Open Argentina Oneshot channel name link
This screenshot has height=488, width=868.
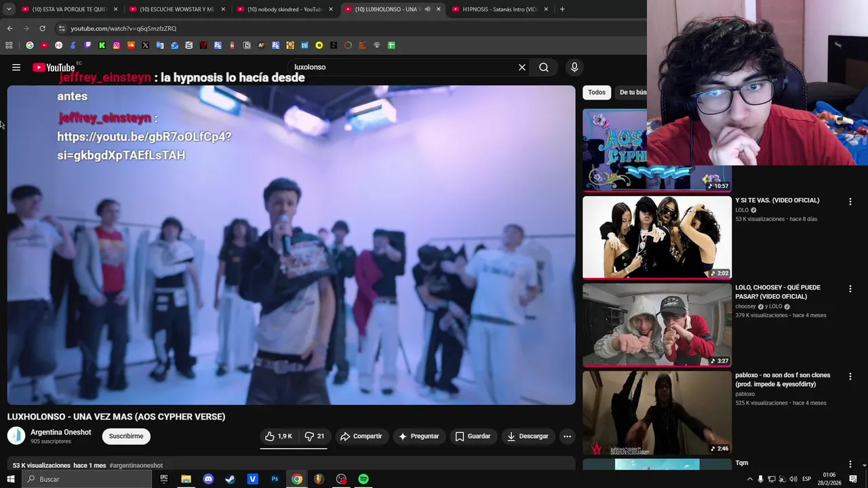tap(61, 432)
